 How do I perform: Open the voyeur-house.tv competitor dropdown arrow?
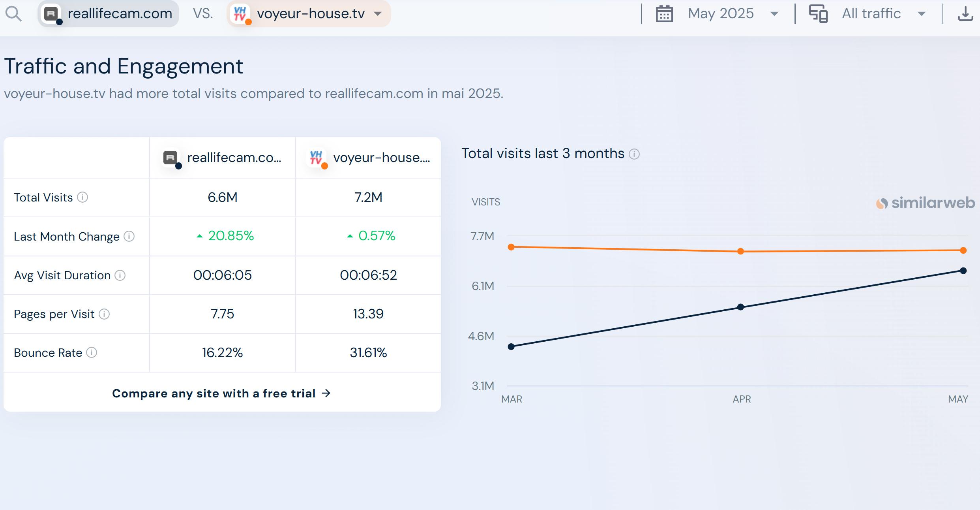[378, 14]
